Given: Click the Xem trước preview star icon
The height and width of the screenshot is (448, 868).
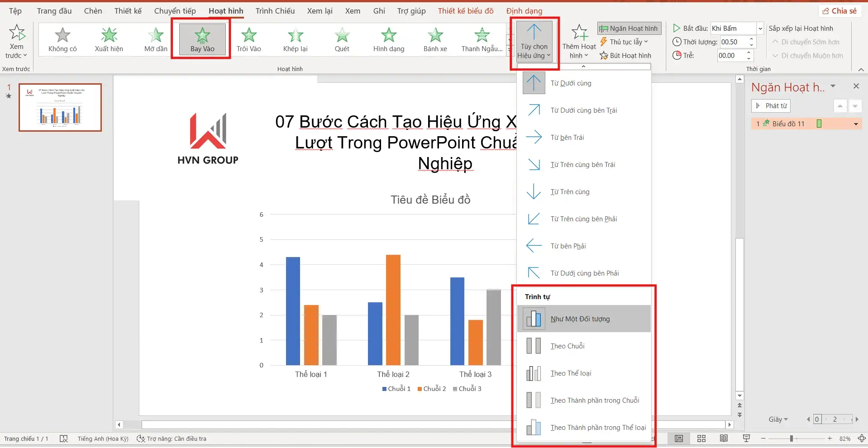Looking at the screenshot, I should tap(17, 33).
